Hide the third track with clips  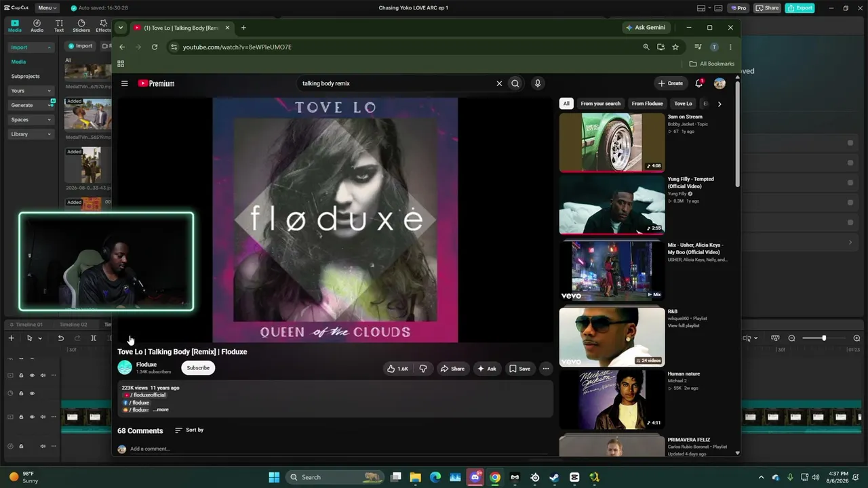coord(32,417)
